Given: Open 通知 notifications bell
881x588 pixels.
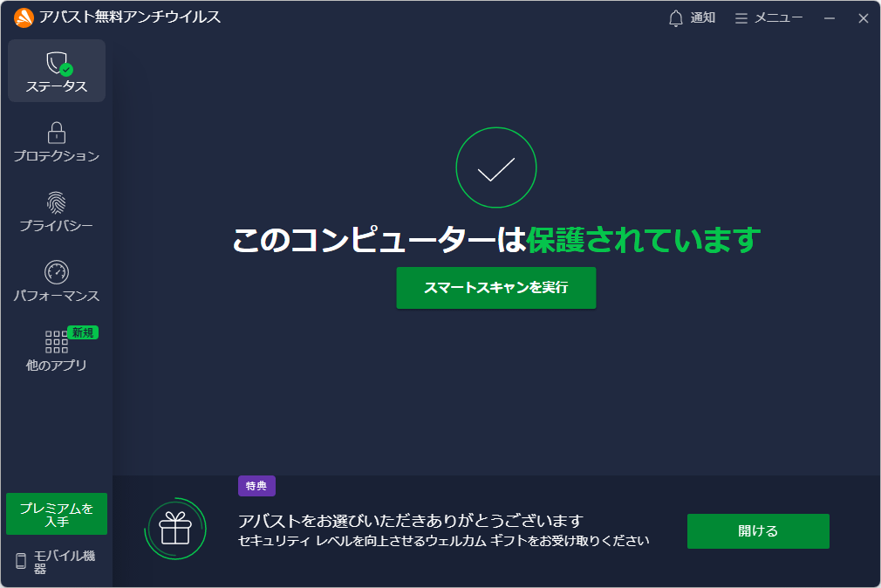Looking at the screenshot, I should (692, 18).
